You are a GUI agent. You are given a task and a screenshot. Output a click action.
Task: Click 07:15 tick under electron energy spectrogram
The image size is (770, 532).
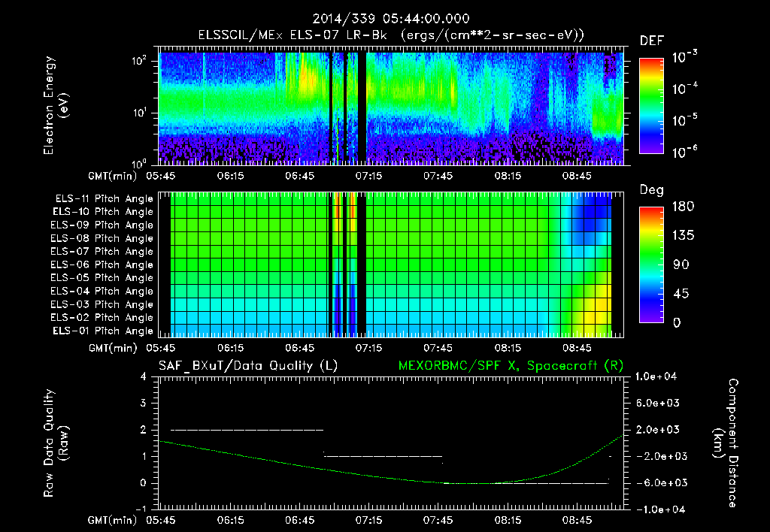368,176
